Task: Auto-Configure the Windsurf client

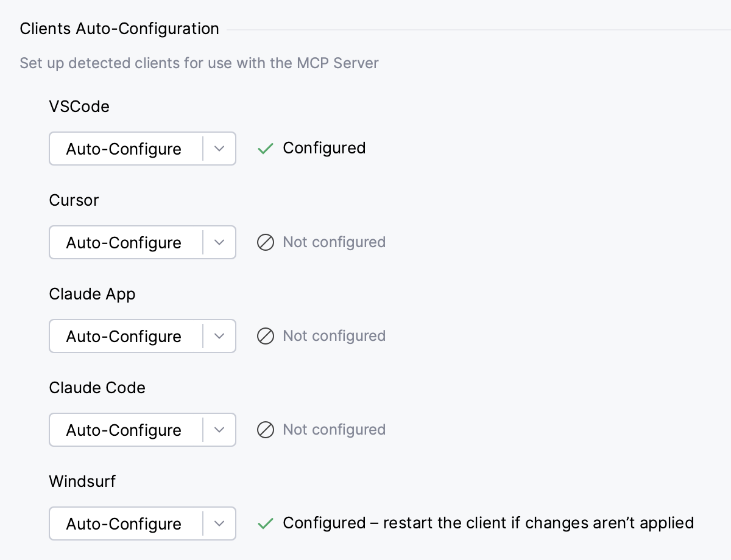Action: click(124, 523)
